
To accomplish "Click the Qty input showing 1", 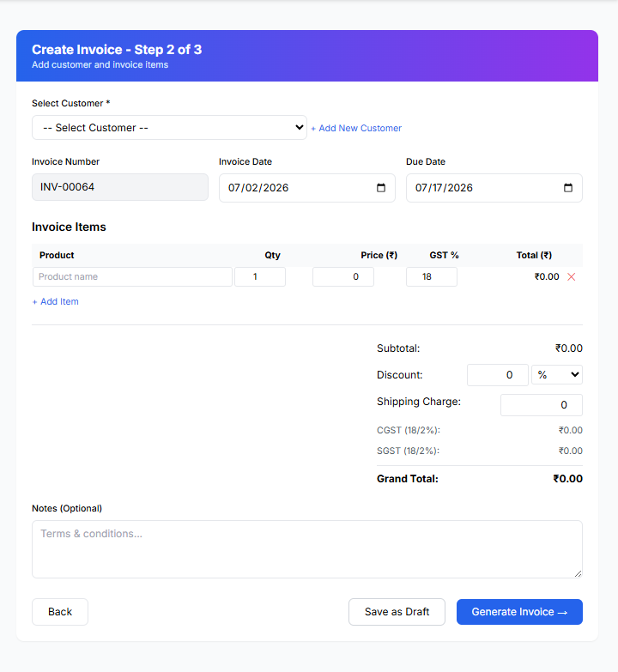I will pyautogui.click(x=260, y=277).
